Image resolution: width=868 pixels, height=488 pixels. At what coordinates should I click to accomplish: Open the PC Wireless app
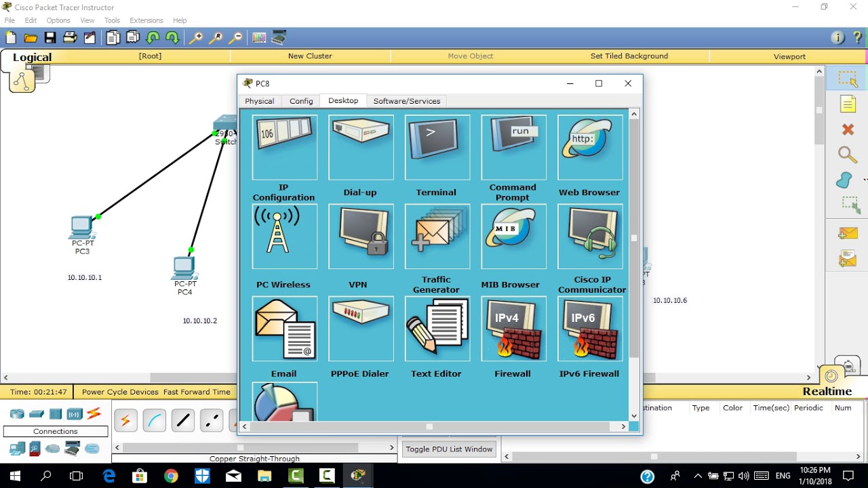click(x=284, y=237)
